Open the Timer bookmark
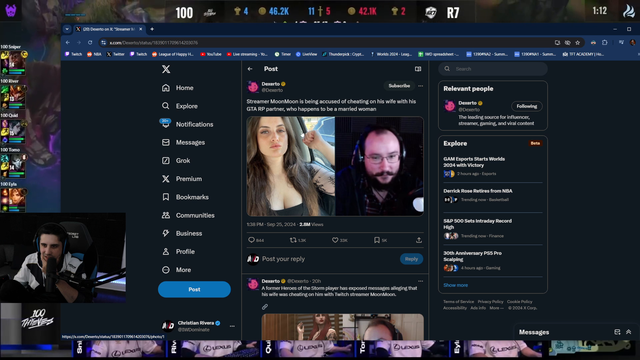The height and width of the screenshot is (360, 640). pyautogui.click(x=282, y=54)
